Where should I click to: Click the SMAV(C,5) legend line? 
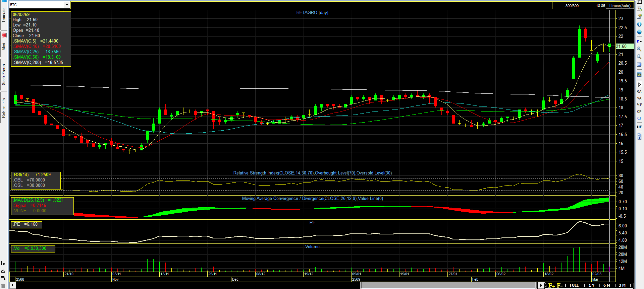click(x=36, y=41)
